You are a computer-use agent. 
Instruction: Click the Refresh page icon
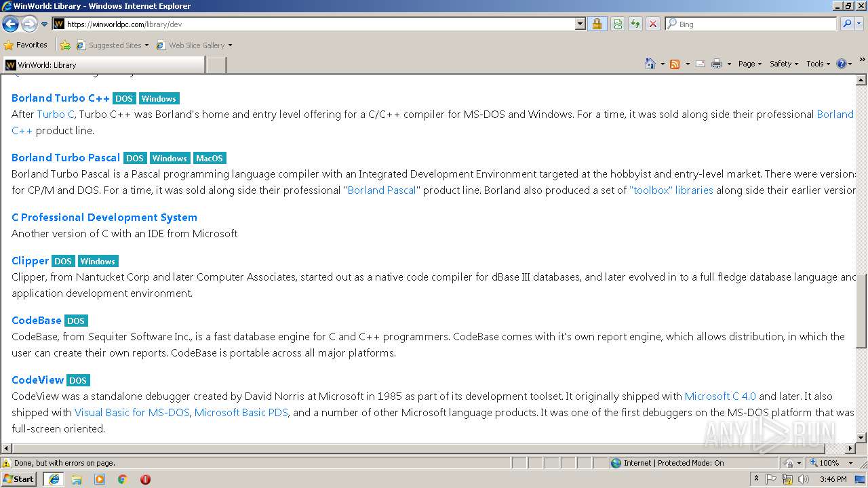point(635,24)
